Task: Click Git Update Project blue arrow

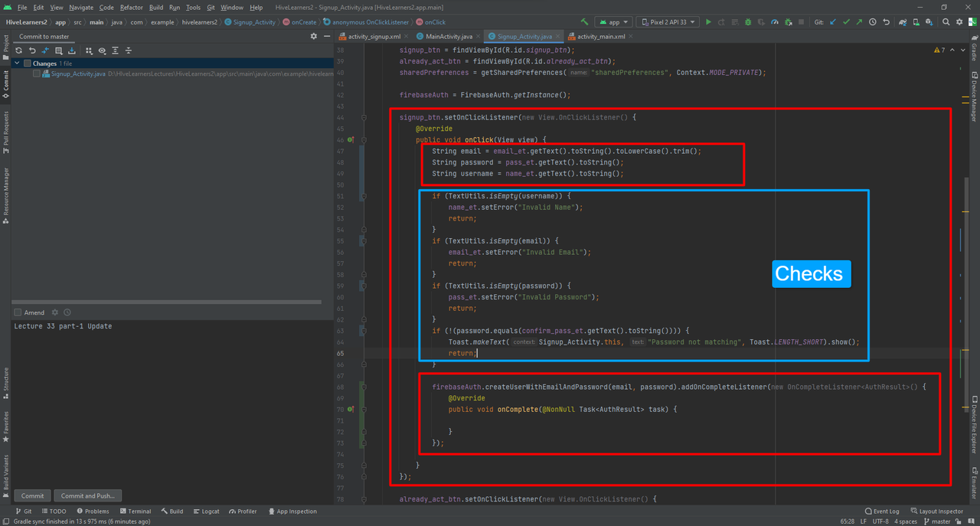Action: 832,22
